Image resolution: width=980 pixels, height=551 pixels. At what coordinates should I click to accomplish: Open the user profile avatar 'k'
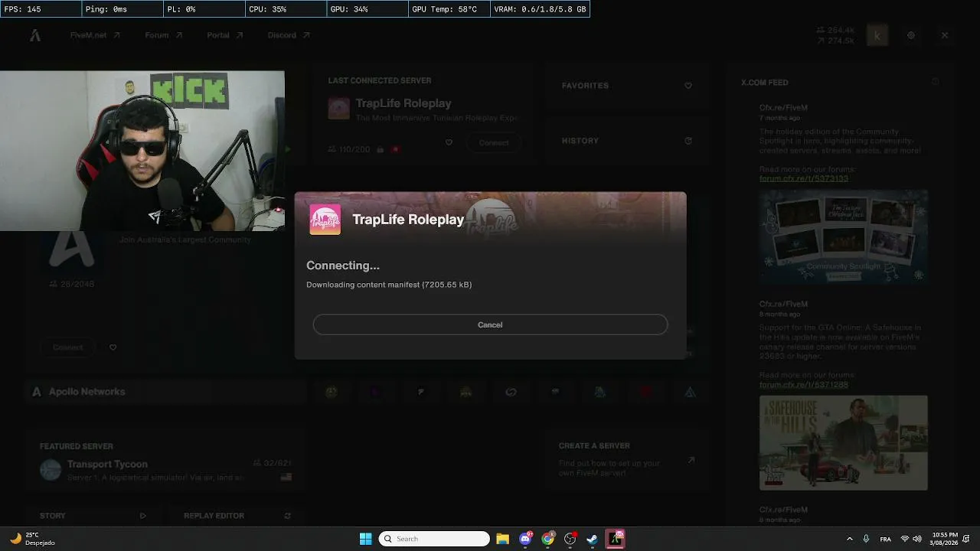pos(877,35)
